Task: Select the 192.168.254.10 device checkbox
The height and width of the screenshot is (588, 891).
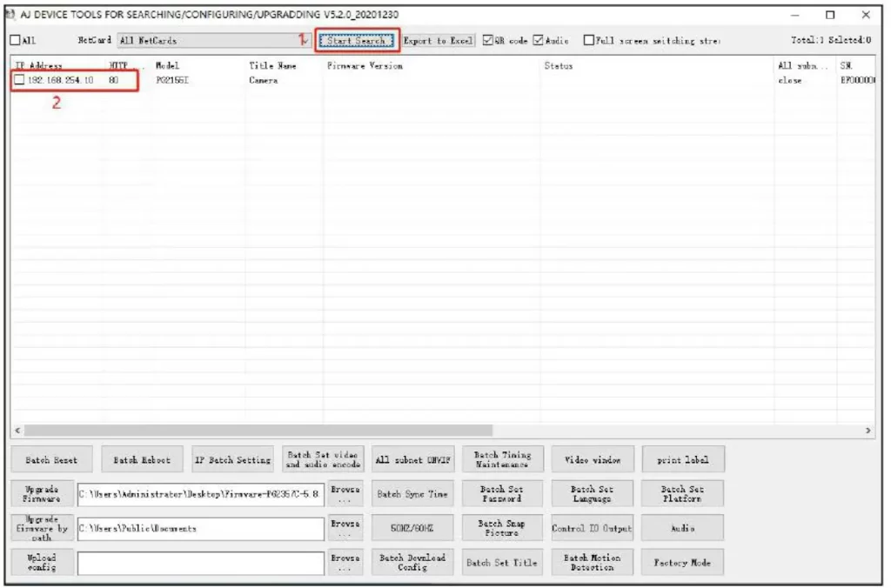Action: [x=19, y=79]
